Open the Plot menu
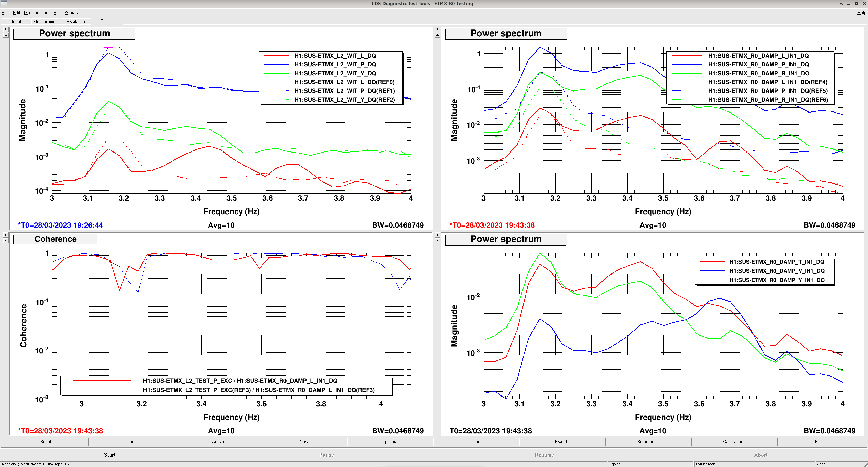 tap(57, 13)
